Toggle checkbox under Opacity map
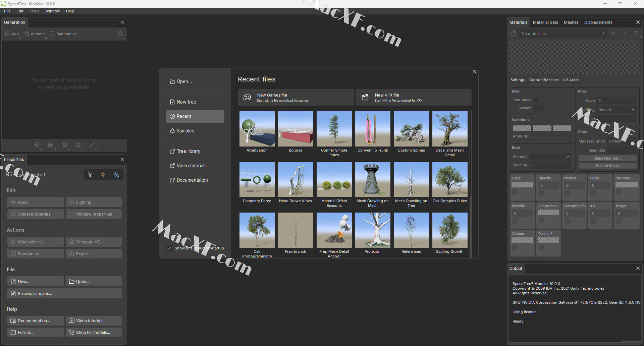This screenshot has height=346, width=644. [x=541, y=193]
